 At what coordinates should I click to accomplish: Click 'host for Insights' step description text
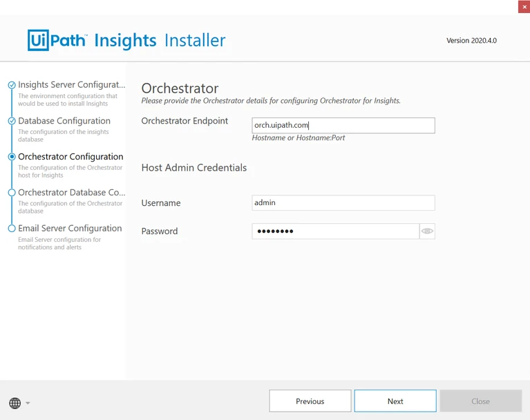click(x=41, y=175)
